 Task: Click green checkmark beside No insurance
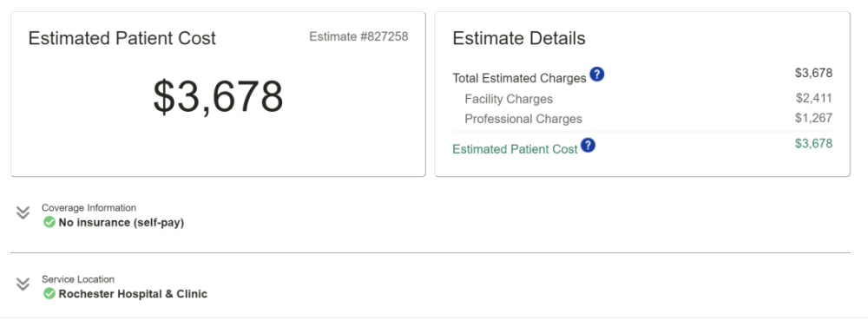(x=49, y=223)
